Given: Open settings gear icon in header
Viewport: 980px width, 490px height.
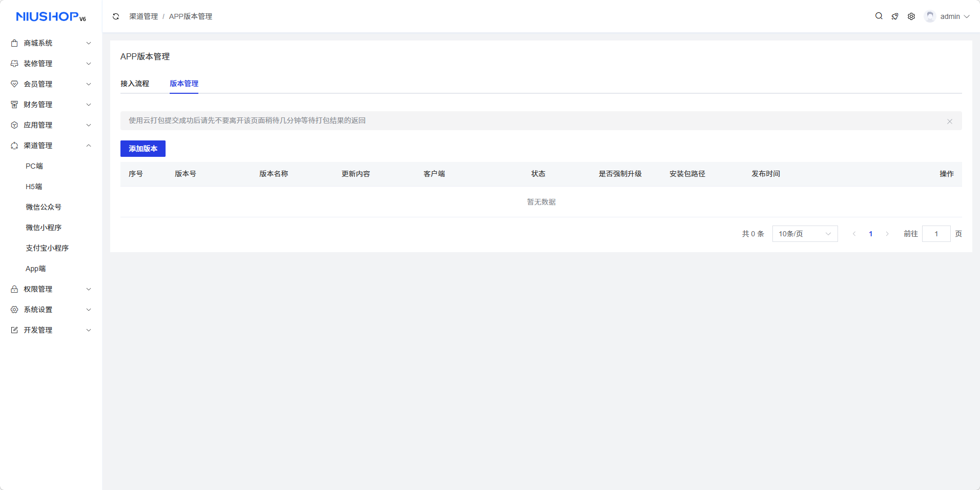Looking at the screenshot, I should [911, 16].
